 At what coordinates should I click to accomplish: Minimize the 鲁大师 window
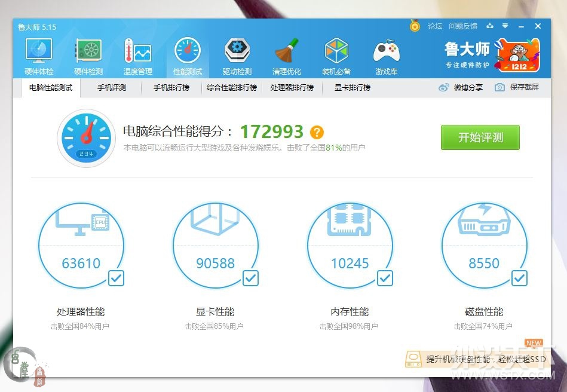[x=521, y=26]
